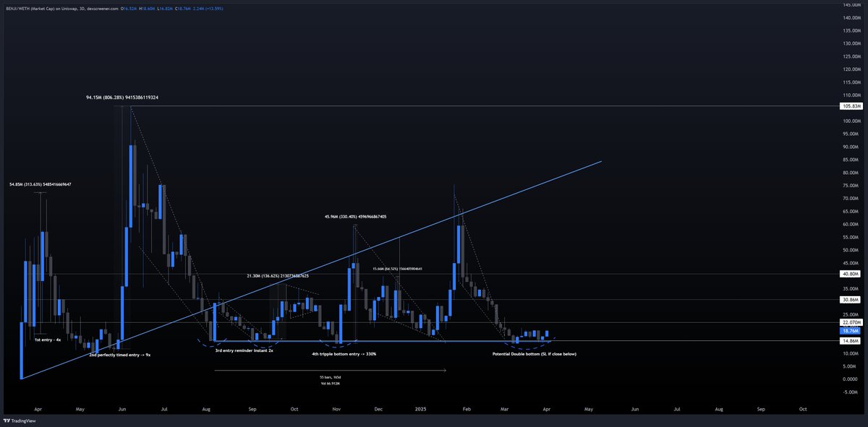Image resolution: width=868 pixels, height=427 pixels.
Task: Click the 15.66M (64.52%) measurement label
Action: click(397, 269)
